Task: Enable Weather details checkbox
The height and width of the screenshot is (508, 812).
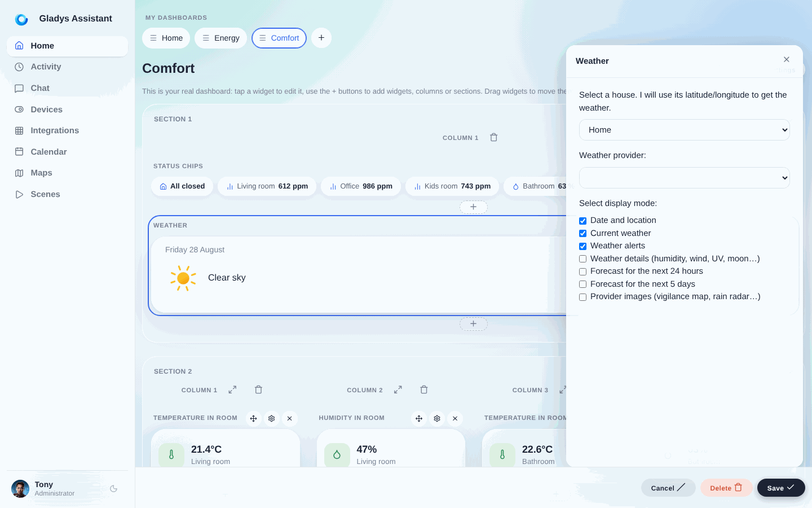Action: coord(583,259)
